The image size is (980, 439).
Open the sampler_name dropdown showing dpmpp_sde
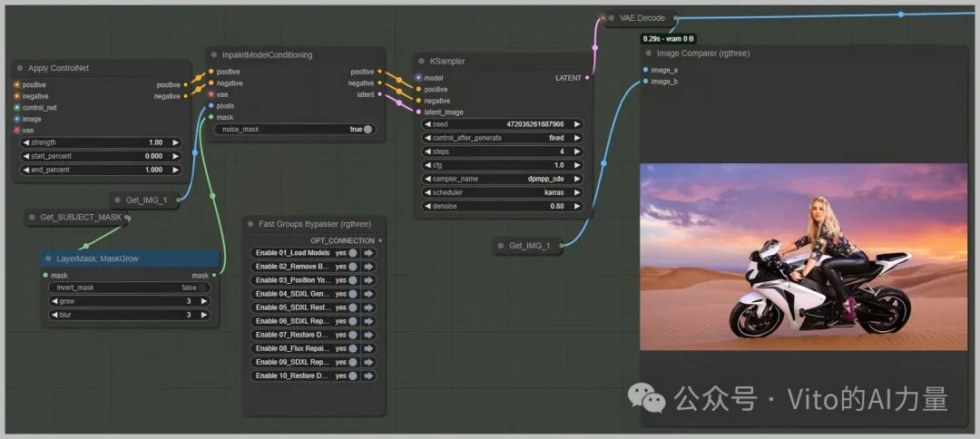click(x=502, y=179)
